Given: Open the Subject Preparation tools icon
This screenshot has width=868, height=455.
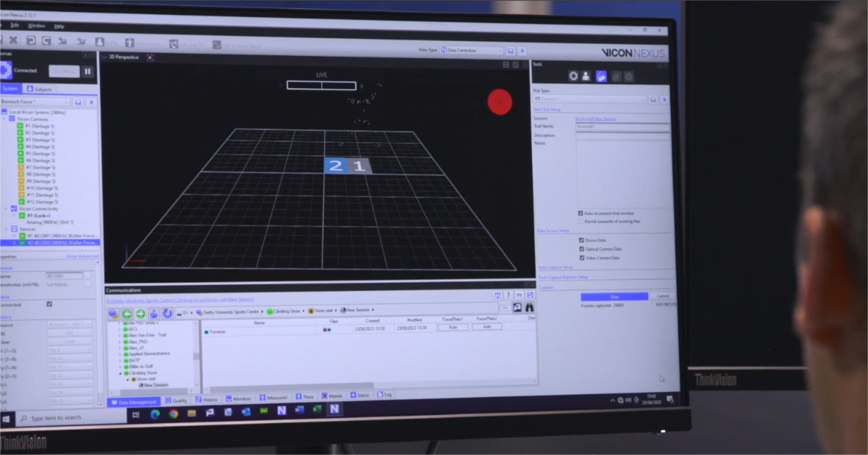Looking at the screenshot, I should [x=586, y=76].
